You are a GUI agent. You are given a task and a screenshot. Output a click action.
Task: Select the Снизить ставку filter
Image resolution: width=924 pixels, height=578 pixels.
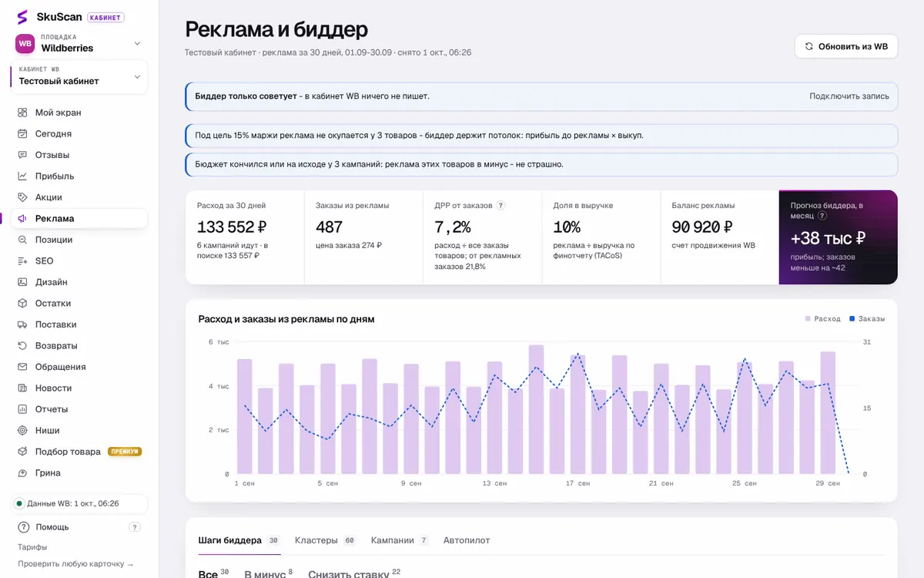354,573
